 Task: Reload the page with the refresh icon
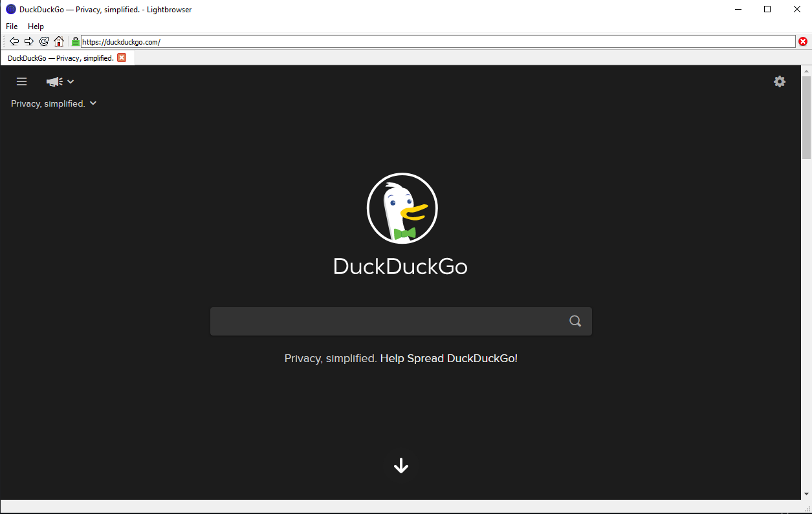pyautogui.click(x=43, y=41)
